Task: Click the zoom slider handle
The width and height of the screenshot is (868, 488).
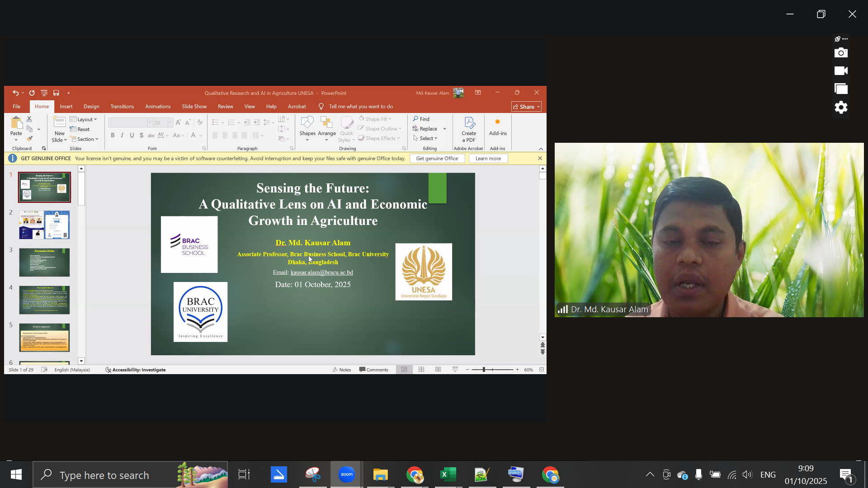Action: [x=484, y=370]
